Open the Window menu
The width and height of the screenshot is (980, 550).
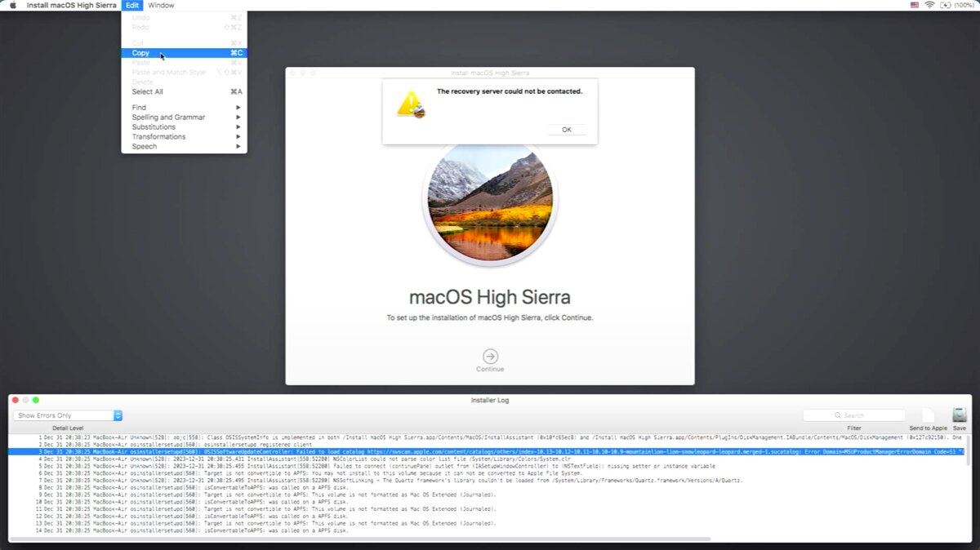click(161, 5)
